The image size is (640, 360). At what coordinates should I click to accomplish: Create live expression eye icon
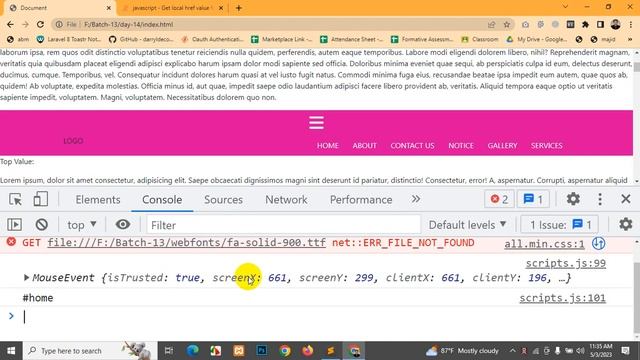tap(122, 224)
